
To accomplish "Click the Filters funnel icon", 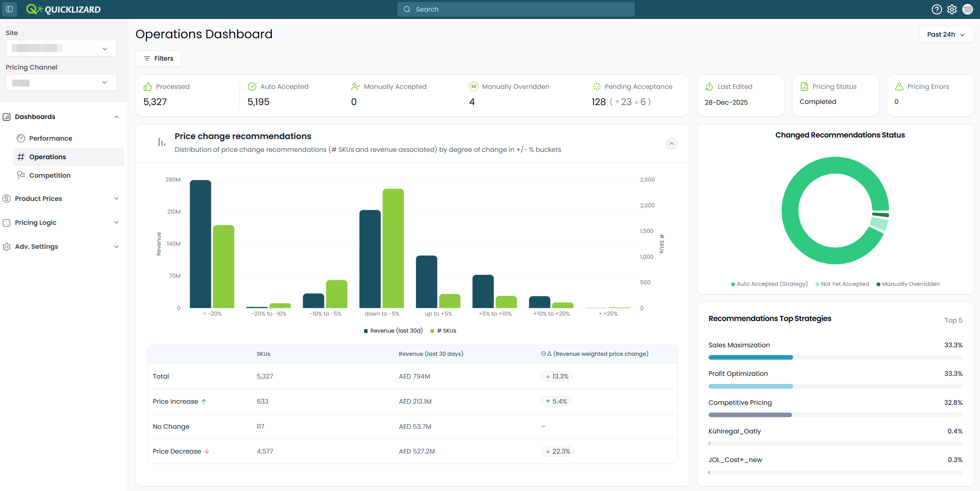I will click(147, 58).
